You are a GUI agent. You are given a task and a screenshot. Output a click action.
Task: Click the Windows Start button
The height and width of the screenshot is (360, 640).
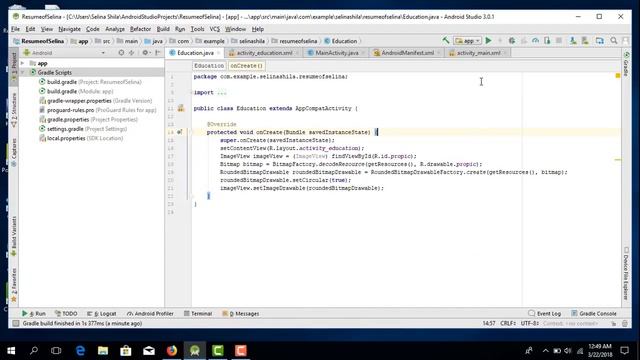pos(11,351)
